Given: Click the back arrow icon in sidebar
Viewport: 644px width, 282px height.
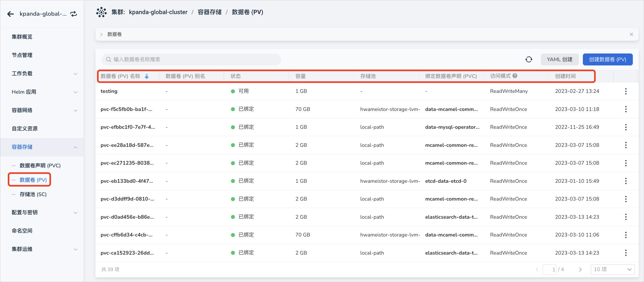Looking at the screenshot, I should (x=10, y=14).
